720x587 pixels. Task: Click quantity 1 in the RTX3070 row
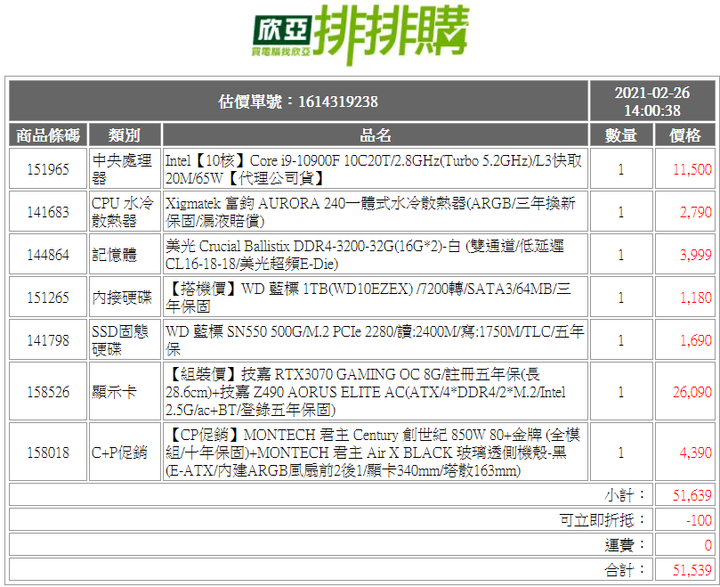point(621,392)
